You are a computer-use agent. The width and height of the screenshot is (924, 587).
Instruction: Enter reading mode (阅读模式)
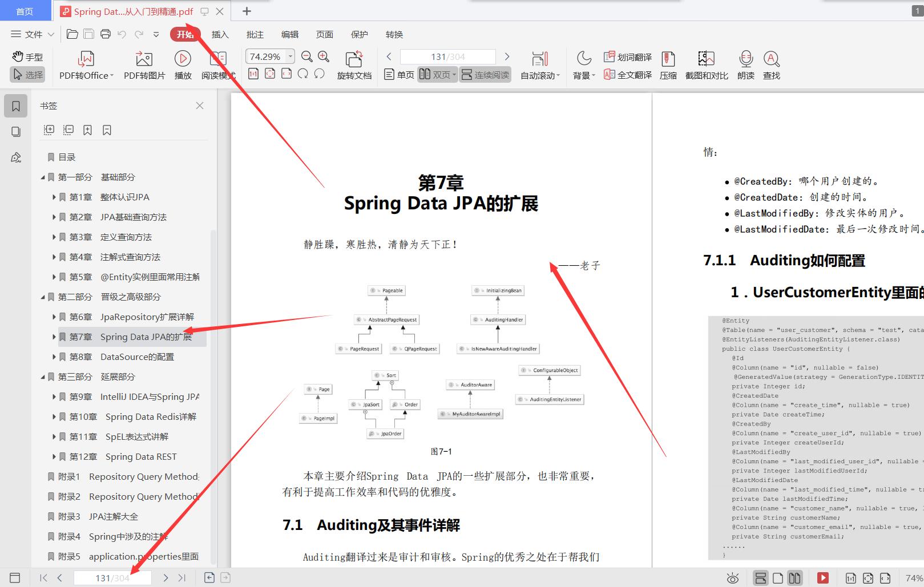[x=218, y=66]
